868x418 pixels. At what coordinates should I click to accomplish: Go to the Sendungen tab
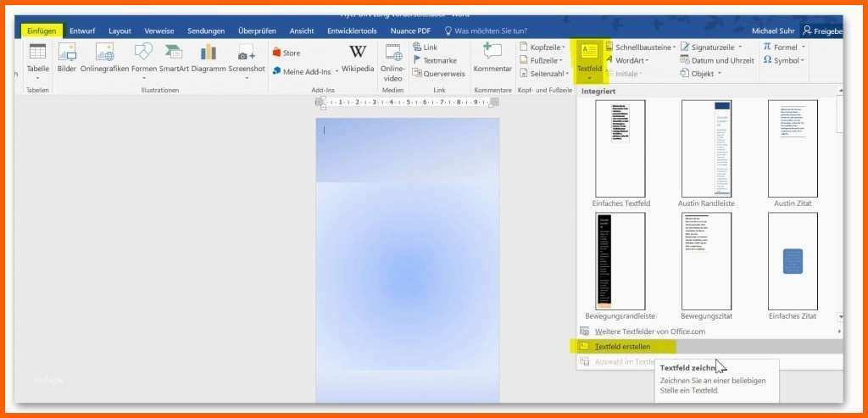[206, 31]
